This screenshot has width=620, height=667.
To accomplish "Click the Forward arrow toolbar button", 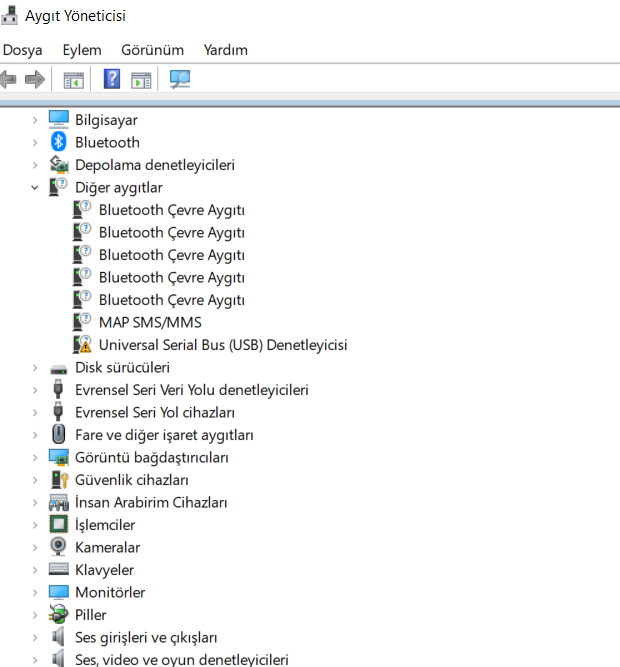I will coord(35,80).
